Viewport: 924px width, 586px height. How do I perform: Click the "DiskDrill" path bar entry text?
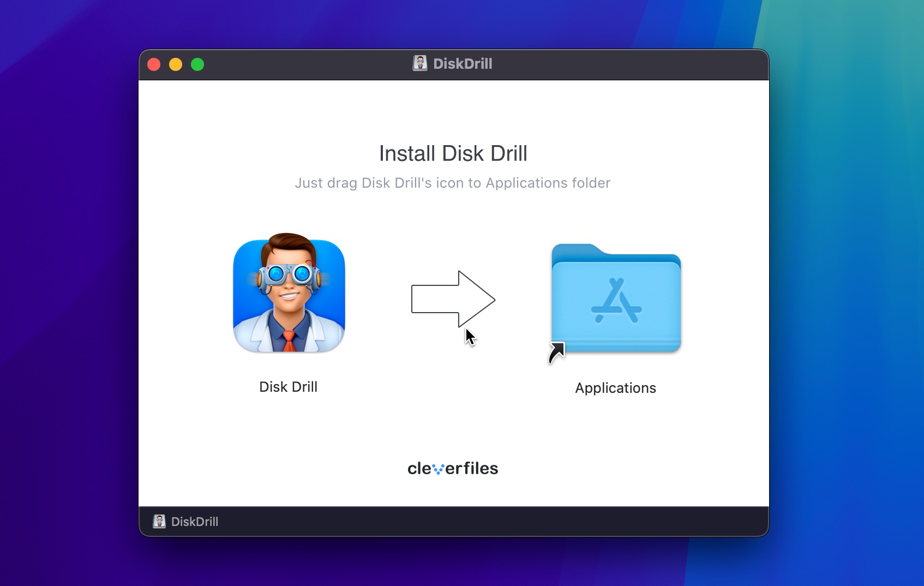(195, 522)
